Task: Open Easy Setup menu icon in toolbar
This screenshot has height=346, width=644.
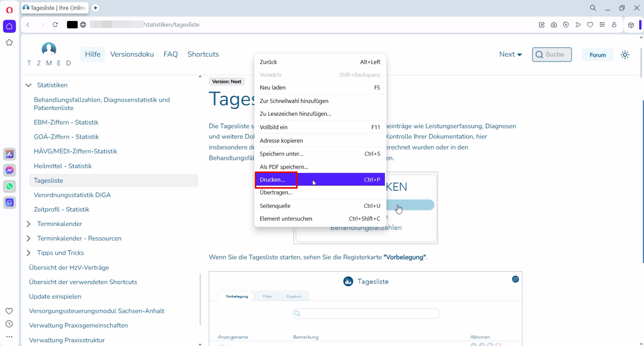Action: 602,25
